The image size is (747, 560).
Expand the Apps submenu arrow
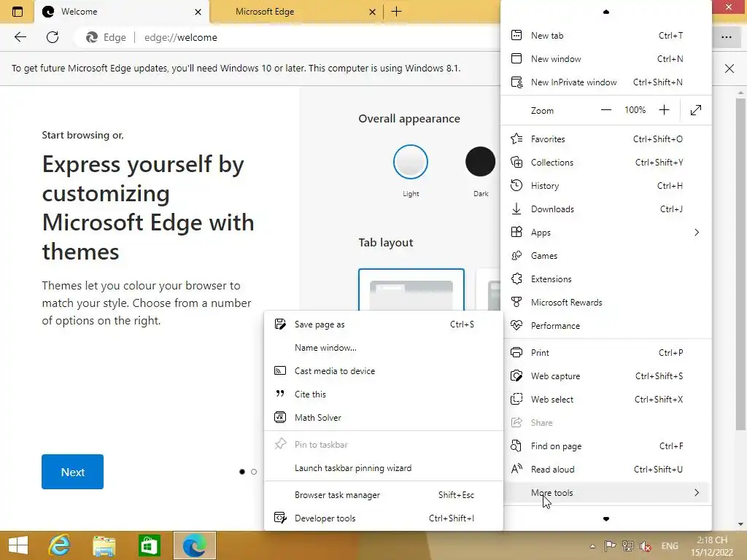click(x=697, y=233)
